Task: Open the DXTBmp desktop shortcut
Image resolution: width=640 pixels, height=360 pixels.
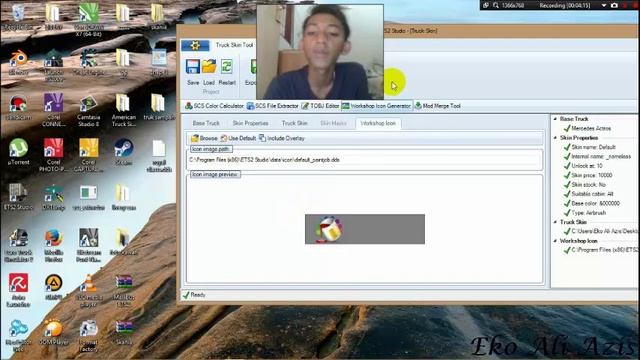Action: click(53, 197)
